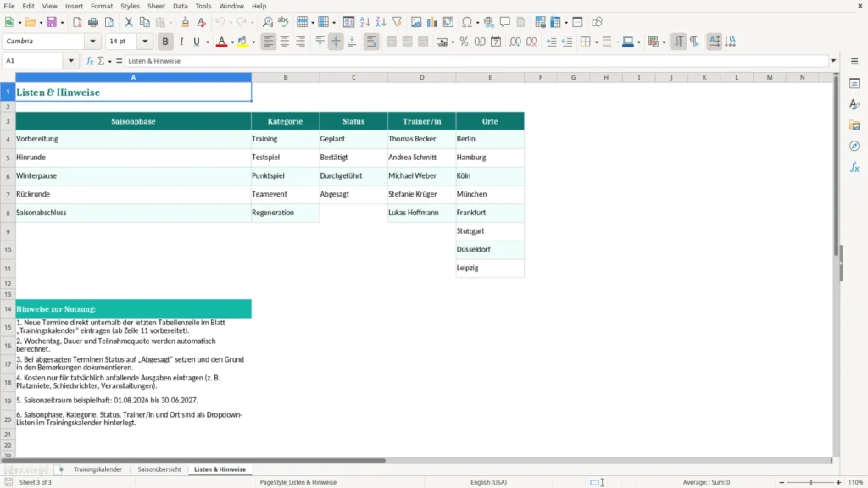The height and width of the screenshot is (488, 868).
Task: Open the Name Box dropdown arrow
Action: point(71,61)
